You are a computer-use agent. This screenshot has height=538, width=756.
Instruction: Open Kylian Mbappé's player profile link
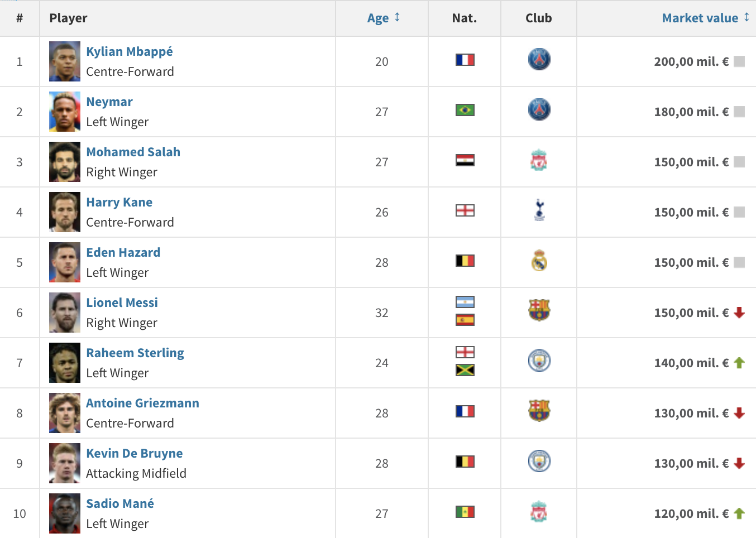coord(130,51)
